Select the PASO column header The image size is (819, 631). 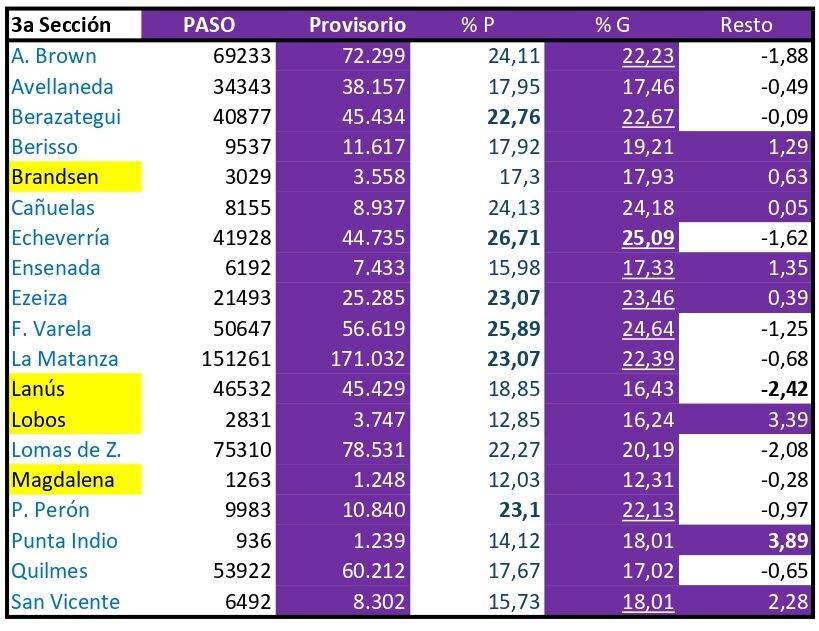[210, 25]
